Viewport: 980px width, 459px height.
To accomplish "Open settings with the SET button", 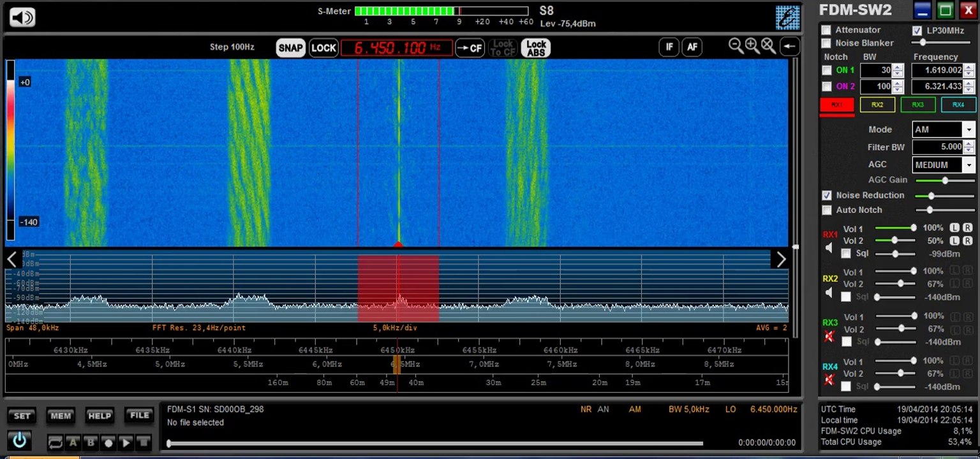I will coord(22,416).
